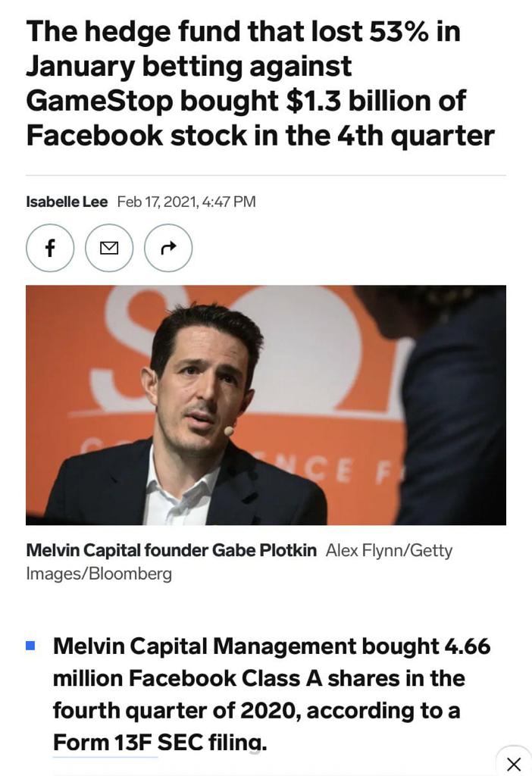Dismiss the overlay with the X button

pos(513,765)
